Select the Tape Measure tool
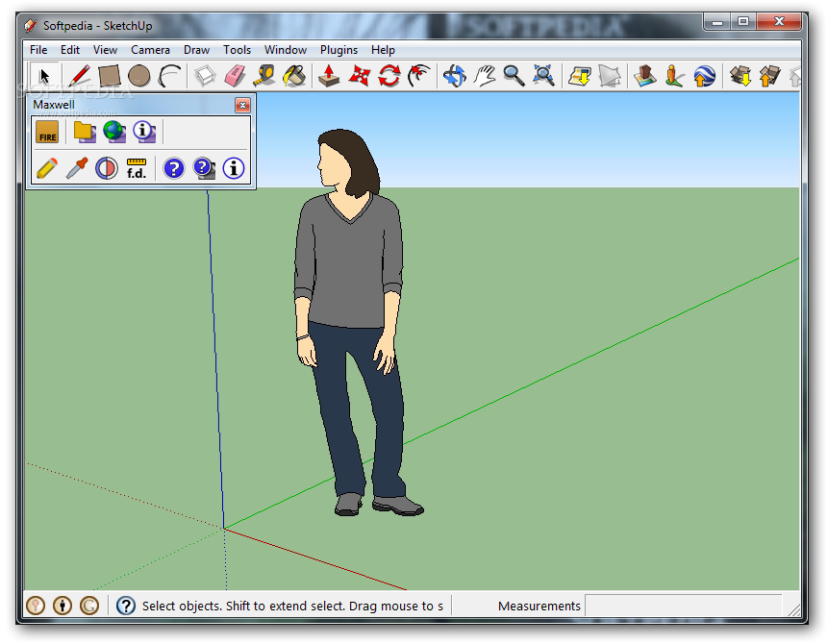The width and height of the screenshot is (828, 644). pyautogui.click(x=264, y=76)
